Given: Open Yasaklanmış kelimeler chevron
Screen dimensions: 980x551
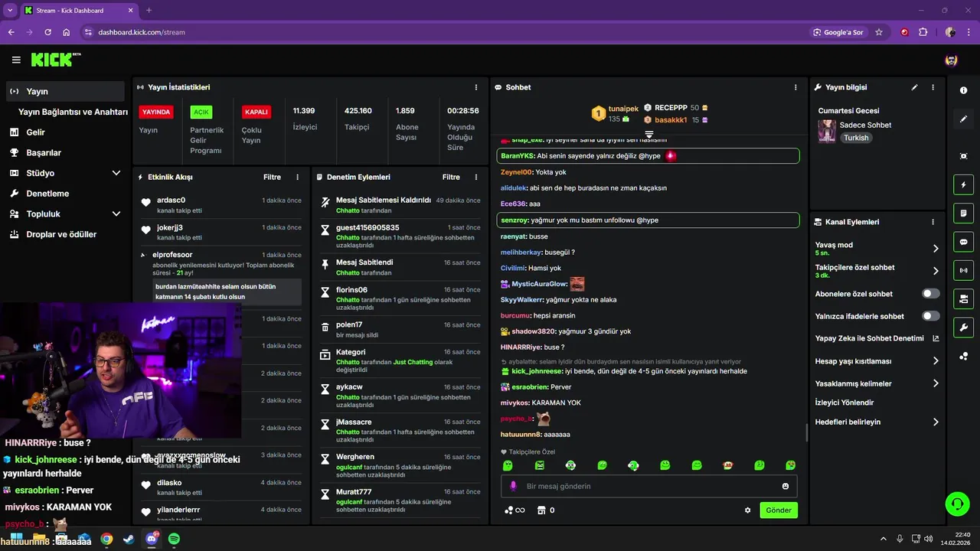Looking at the screenshot, I should [x=936, y=383].
